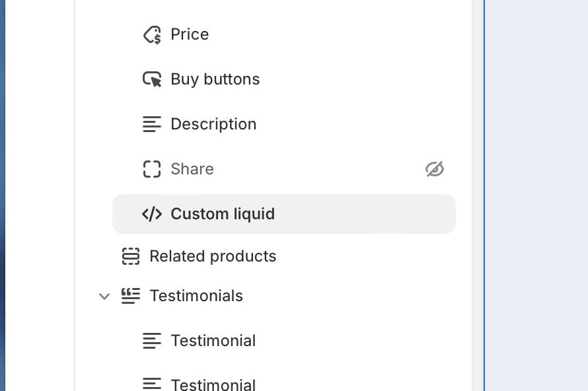The height and width of the screenshot is (391, 588).
Task: Click the Share block dashed-square icon
Action: (x=152, y=169)
